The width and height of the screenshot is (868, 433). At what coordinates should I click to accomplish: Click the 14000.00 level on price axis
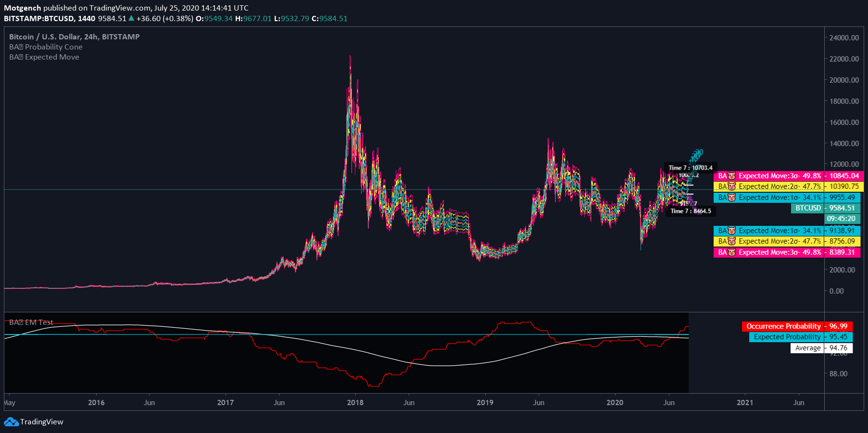tap(844, 144)
